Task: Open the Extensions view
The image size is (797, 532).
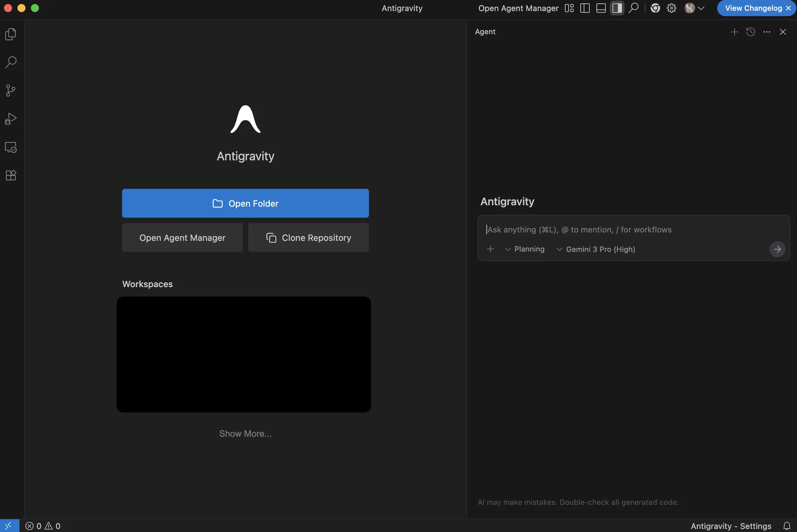Action: (x=10, y=175)
